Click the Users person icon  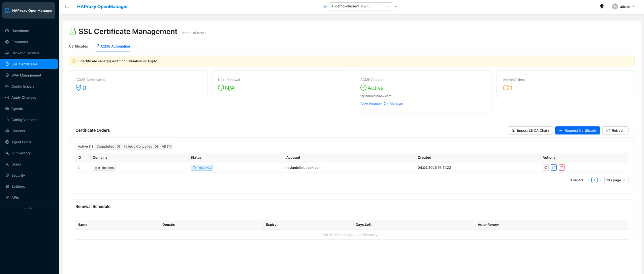tap(7, 164)
